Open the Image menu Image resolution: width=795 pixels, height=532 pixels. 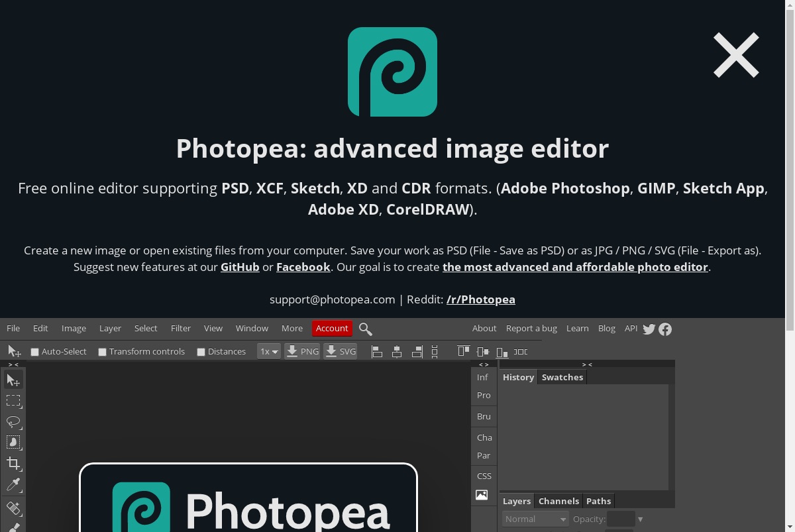pos(74,329)
